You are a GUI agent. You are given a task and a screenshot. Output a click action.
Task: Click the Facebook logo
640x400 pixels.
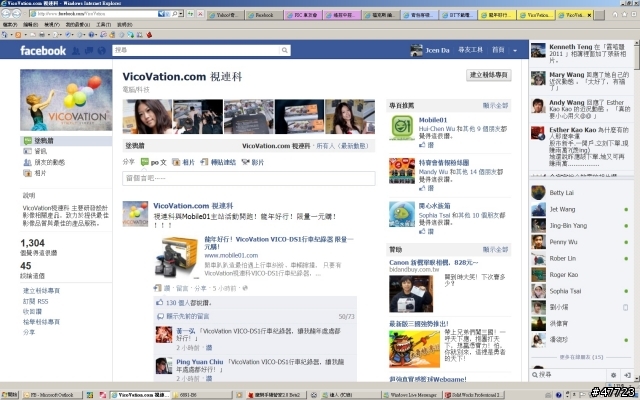pos(43,51)
